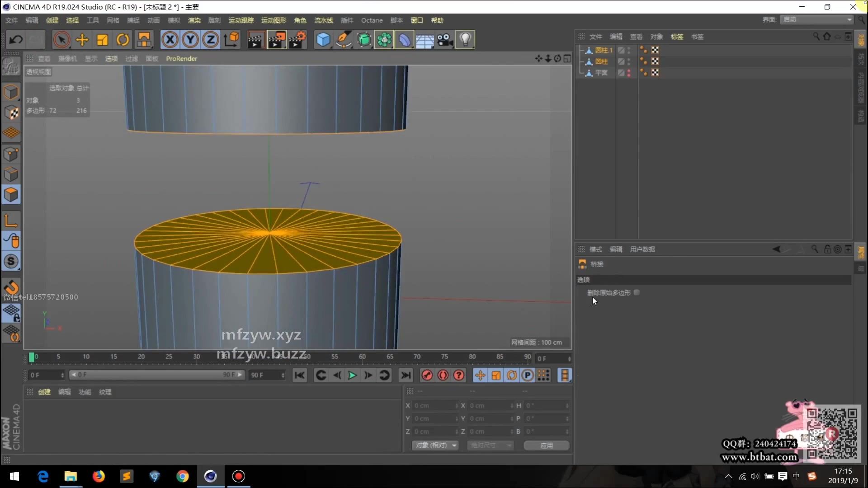Click the end frame 90 F field

point(267,375)
